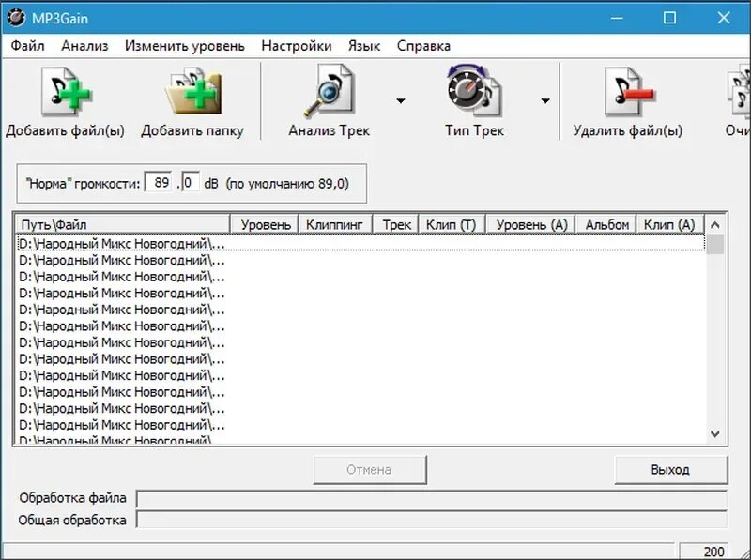
Task: Click the file list scrollbar thumb
Action: coord(715,244)
